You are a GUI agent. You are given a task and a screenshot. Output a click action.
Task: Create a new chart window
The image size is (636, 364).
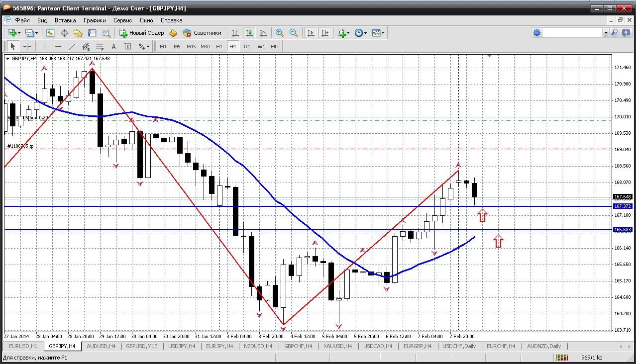11,33
